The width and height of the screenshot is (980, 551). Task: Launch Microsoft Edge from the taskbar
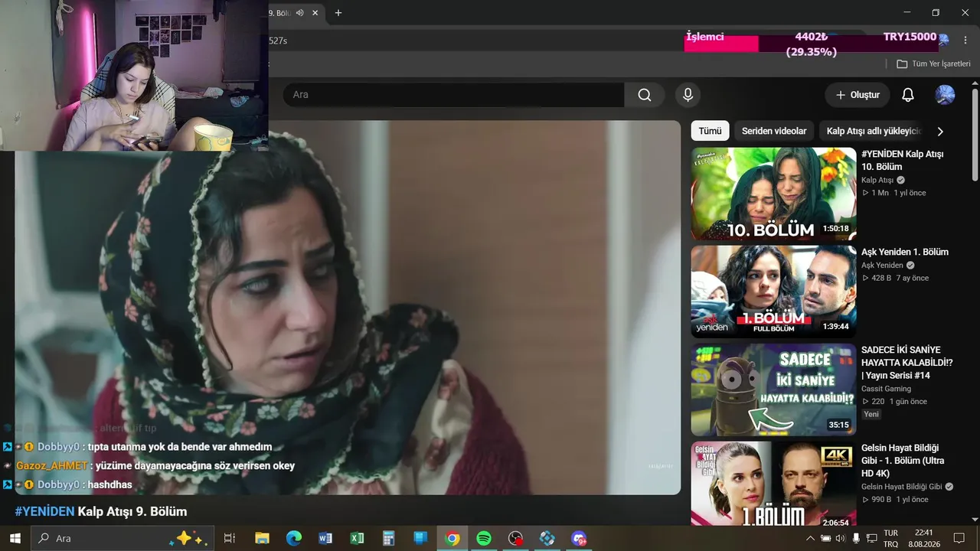click(294, 538)
